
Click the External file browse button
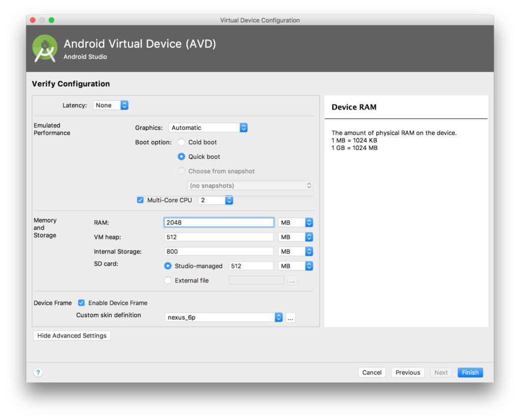tap(292, 281)
